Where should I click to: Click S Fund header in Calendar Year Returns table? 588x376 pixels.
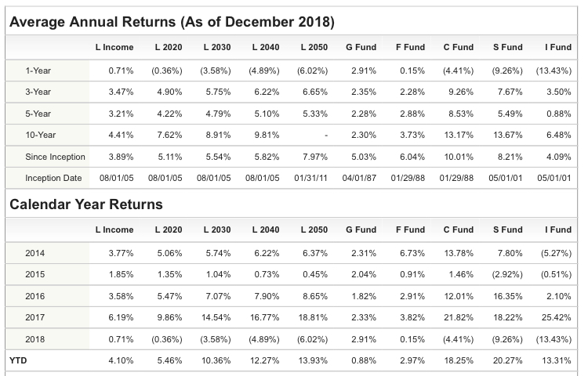coord(506,230)
